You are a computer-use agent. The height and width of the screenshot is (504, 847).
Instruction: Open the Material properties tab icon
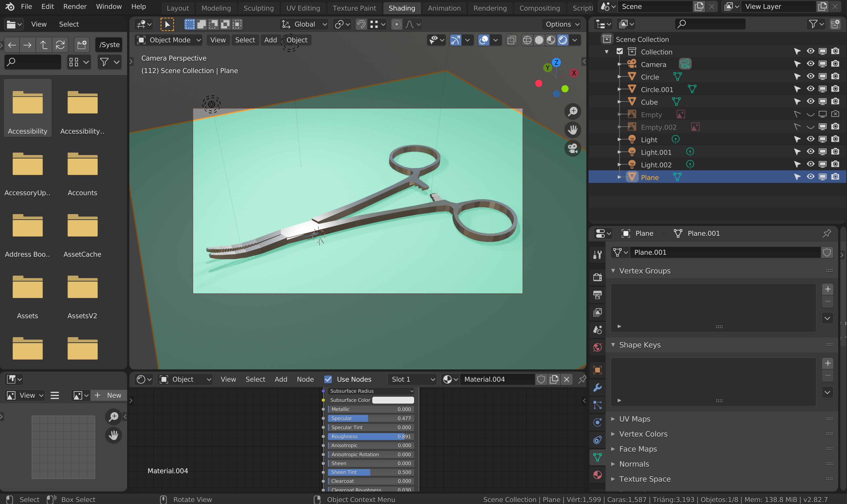(x=597, y=475)
